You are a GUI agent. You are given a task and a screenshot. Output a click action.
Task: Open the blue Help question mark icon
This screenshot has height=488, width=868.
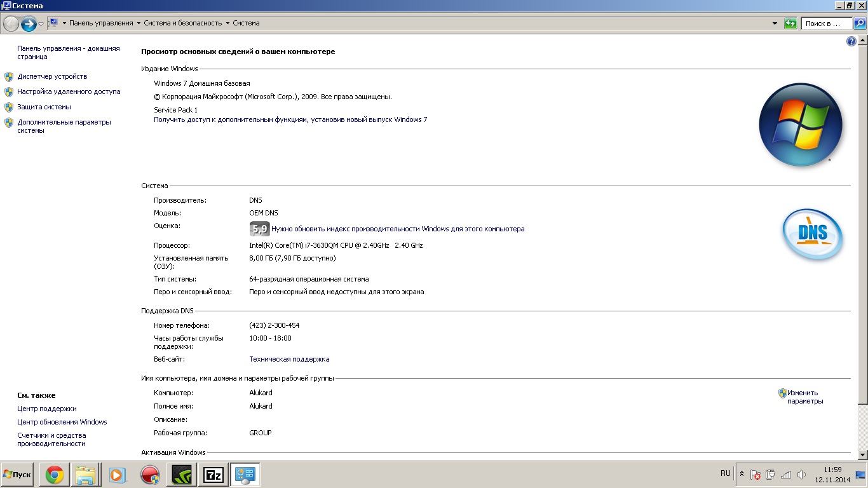click(x=851, y=41)
